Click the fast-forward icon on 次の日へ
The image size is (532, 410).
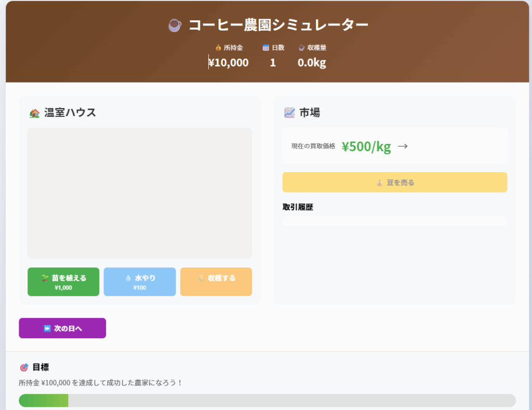(x=47, y=328)
